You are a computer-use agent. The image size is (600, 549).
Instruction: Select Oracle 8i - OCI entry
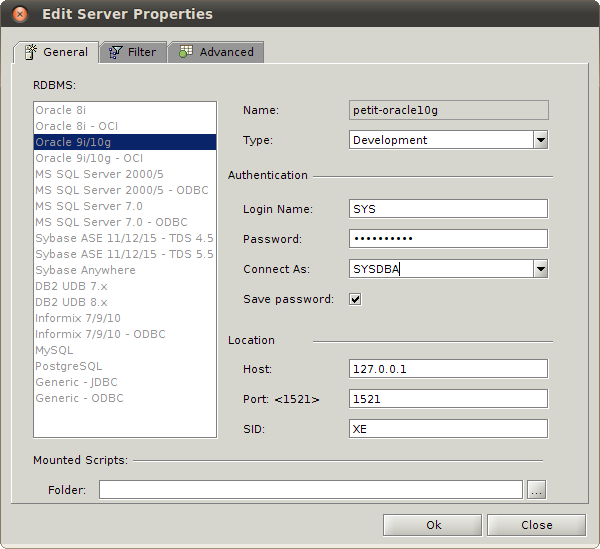point(125,126)
